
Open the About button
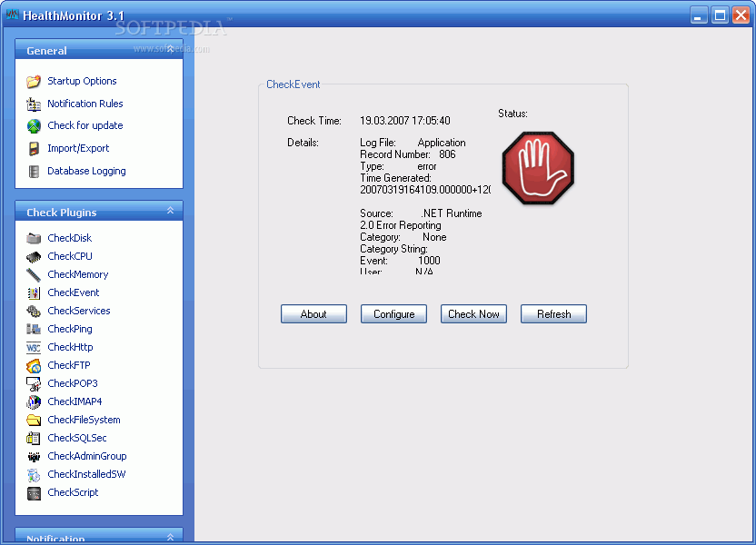313,314
